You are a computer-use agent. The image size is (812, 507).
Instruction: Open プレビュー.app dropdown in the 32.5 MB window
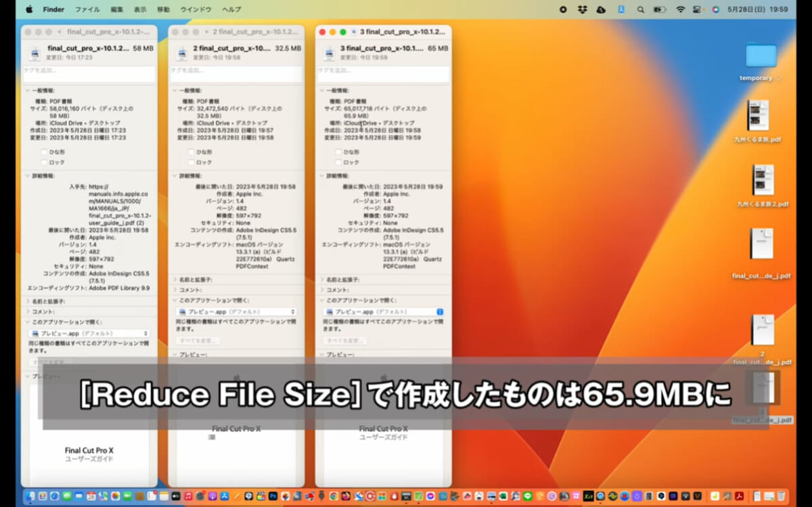[x=236, y=311]
